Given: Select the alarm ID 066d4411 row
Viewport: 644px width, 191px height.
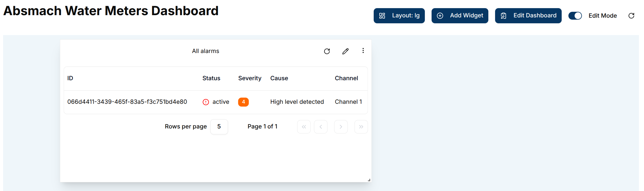Looking at the screenshot, I should pos(127,102).
